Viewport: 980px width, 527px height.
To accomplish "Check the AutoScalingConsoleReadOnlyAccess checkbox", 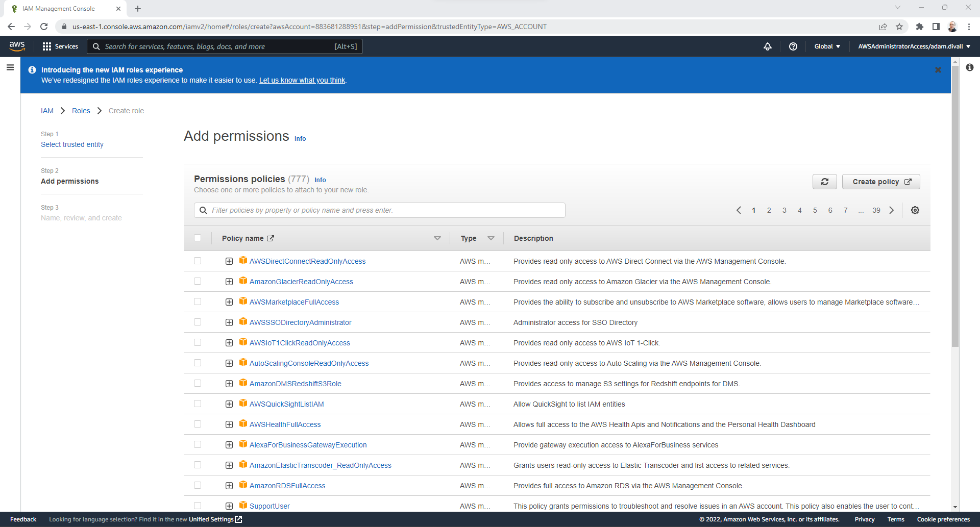I will 198,363.
